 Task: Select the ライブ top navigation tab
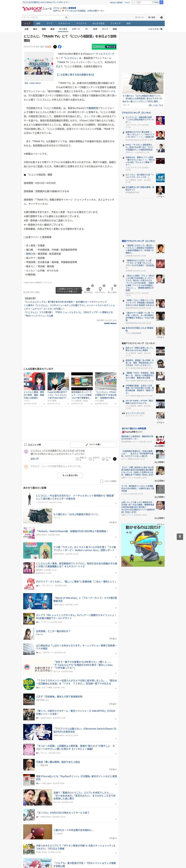coord(49,24)
